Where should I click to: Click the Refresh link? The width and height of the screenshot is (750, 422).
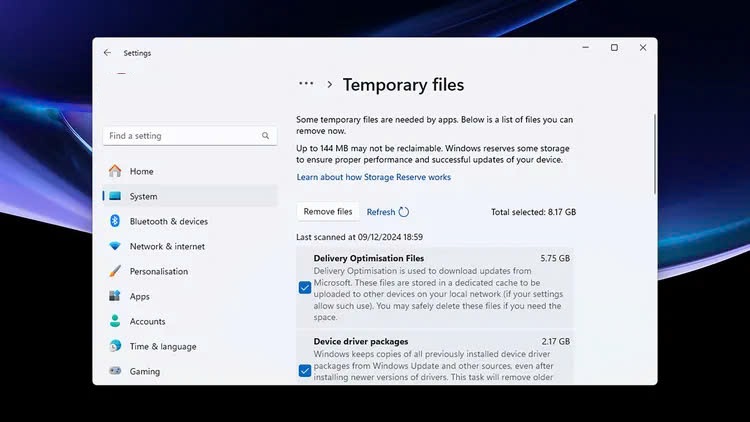(381, 212)
